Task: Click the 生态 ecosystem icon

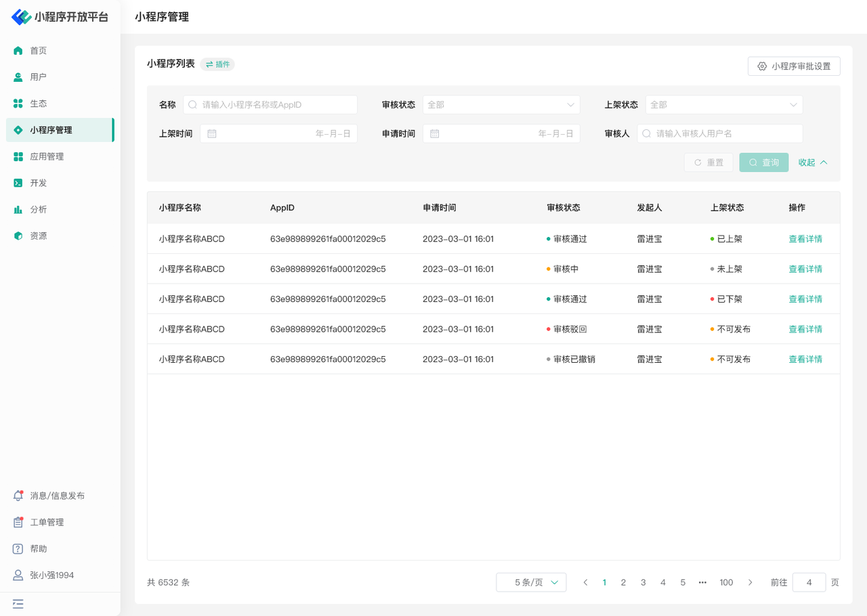Action: [x=18, y=104]
